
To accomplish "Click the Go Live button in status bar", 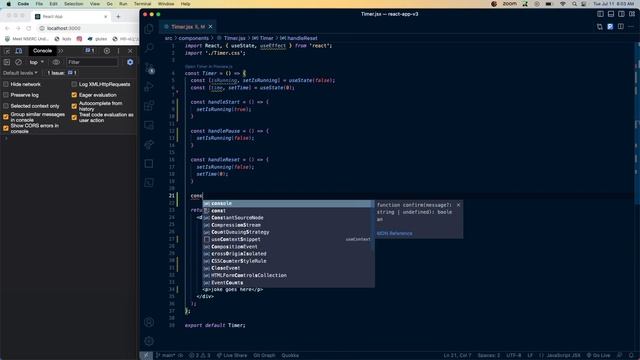I will pyautogui.click(x=598, y=356).
